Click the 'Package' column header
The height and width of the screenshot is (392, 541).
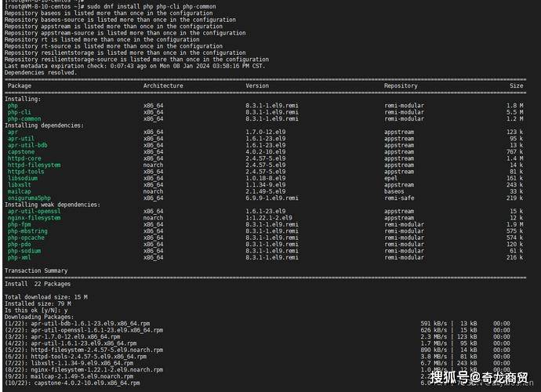click(x=20, y=85)
